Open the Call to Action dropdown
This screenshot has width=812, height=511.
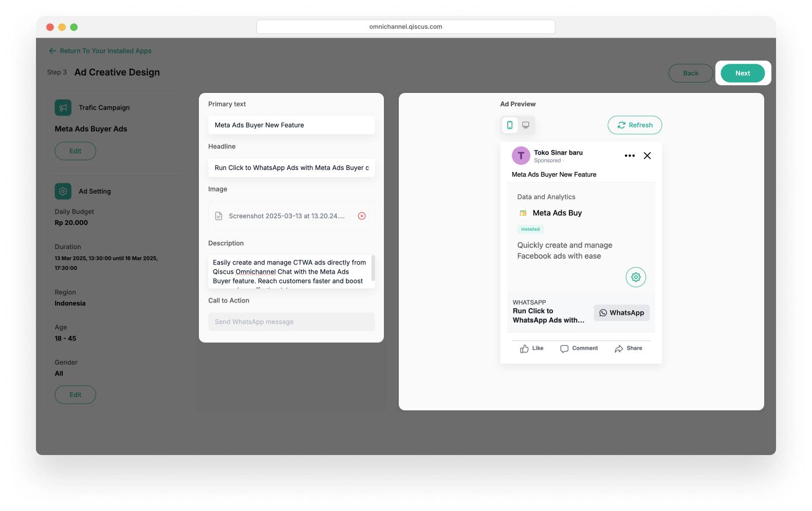coord(291,322)
